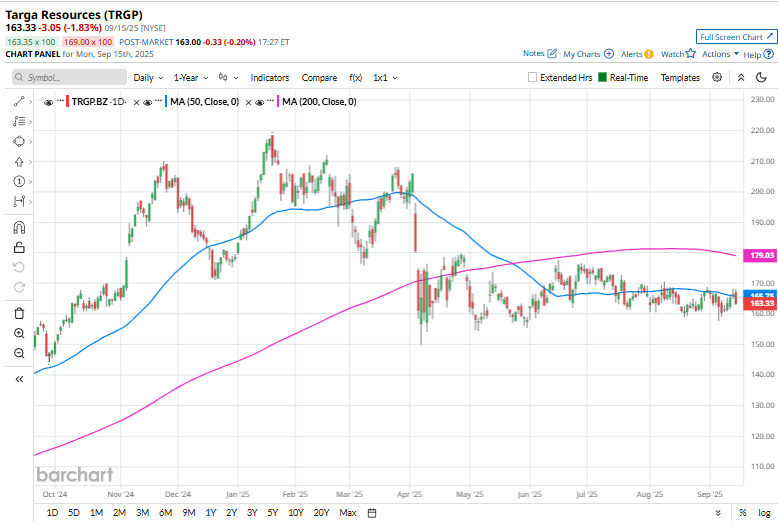
Task: Change the candlestick chart type dropdown
Action: tap(229, 78)
